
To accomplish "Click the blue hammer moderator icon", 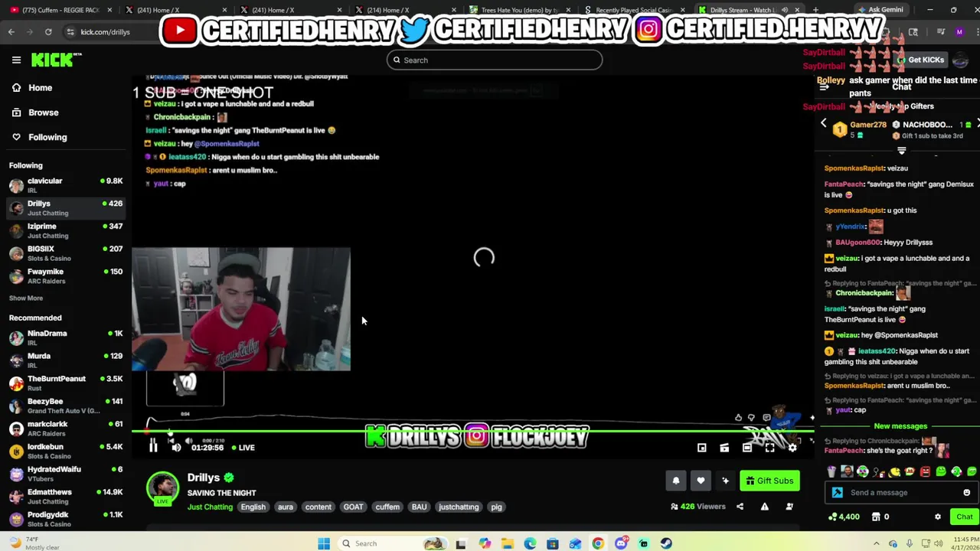I will click(838, 493).
